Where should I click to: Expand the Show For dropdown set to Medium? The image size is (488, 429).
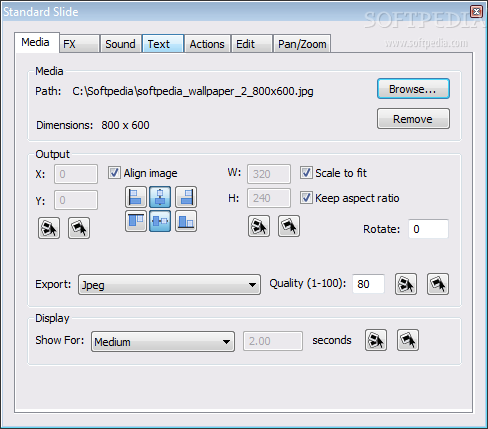(163, 341)
